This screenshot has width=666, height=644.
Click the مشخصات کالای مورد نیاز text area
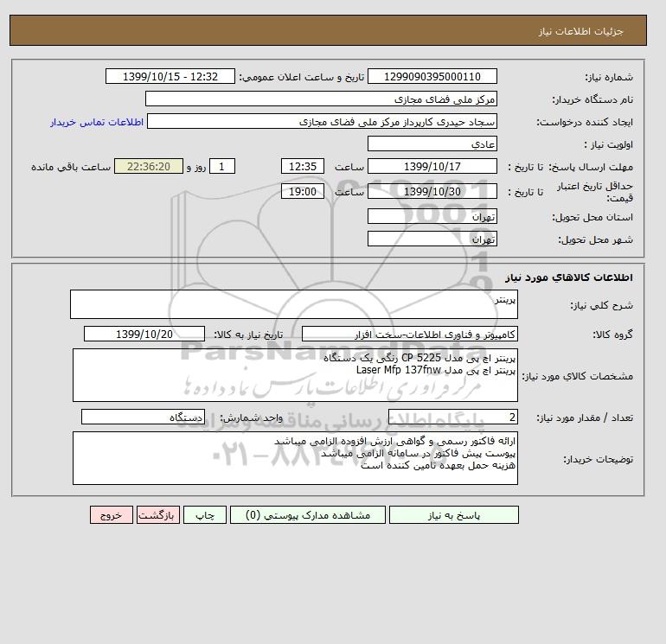pos(295,375)
